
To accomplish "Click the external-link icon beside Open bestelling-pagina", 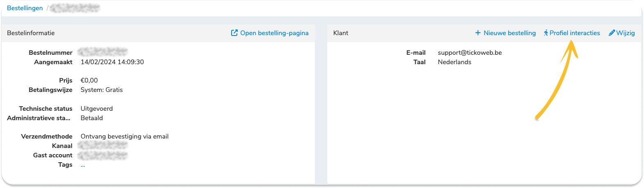I will click(x=234, y=33).
